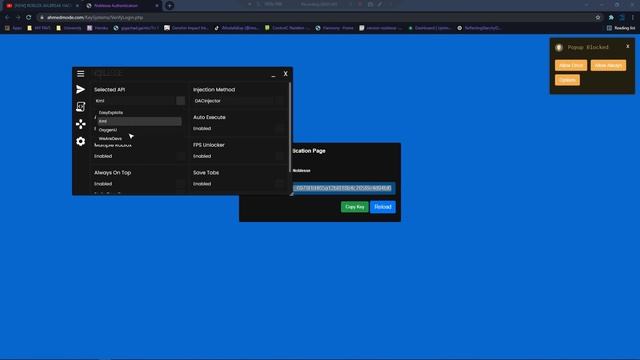
Task: Open the Apps bookmark shortcut
Action: pyautogui.click(x=13, y=28)
